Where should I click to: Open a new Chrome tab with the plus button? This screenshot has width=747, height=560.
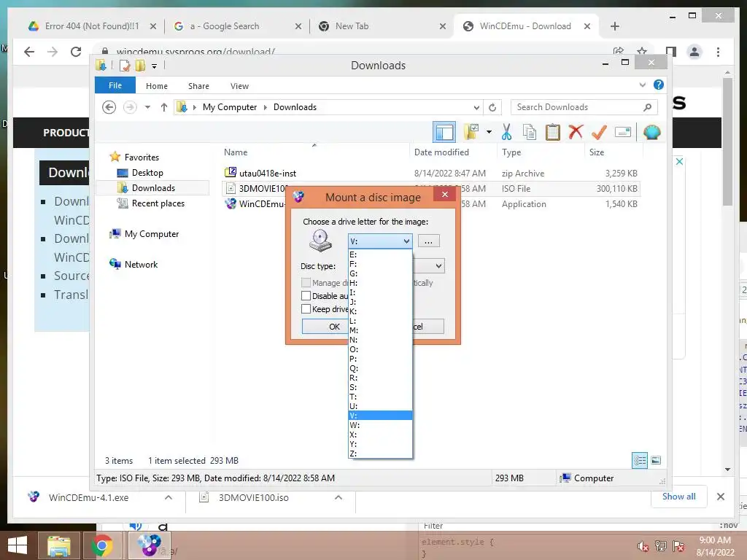click(x=614, y=26)
